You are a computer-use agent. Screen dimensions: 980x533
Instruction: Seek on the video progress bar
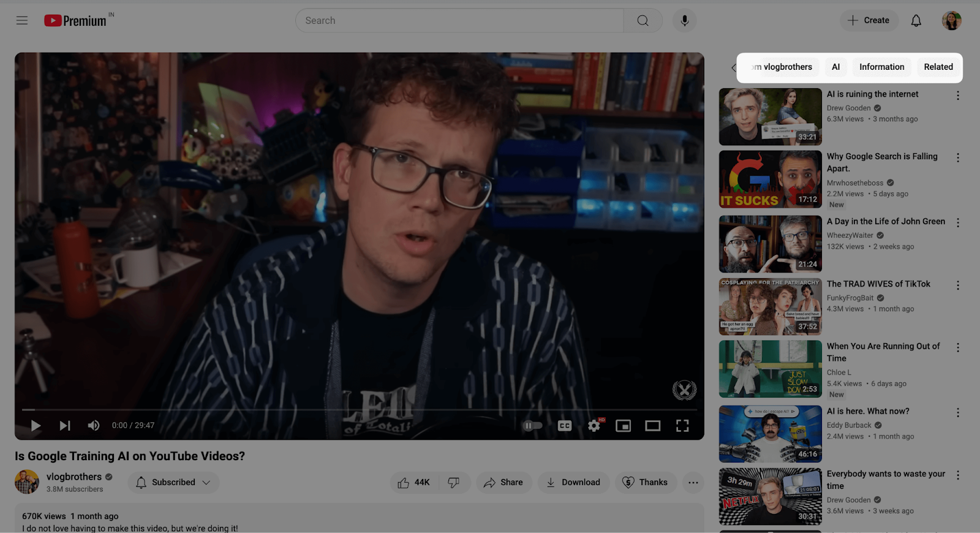click(x=360, y=409)
